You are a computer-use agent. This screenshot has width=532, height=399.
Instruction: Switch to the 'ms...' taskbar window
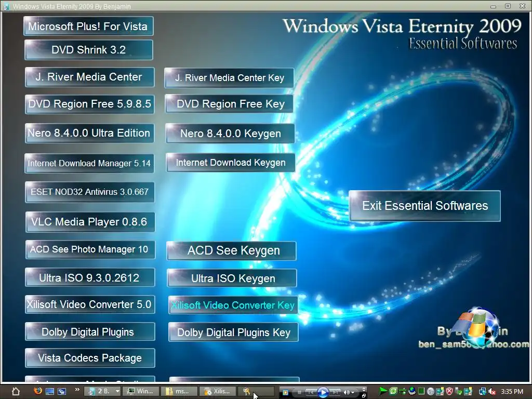click(179, 391)
